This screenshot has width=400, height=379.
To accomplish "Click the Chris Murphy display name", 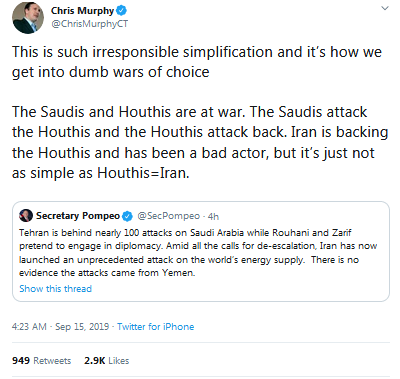I will 82,11.
